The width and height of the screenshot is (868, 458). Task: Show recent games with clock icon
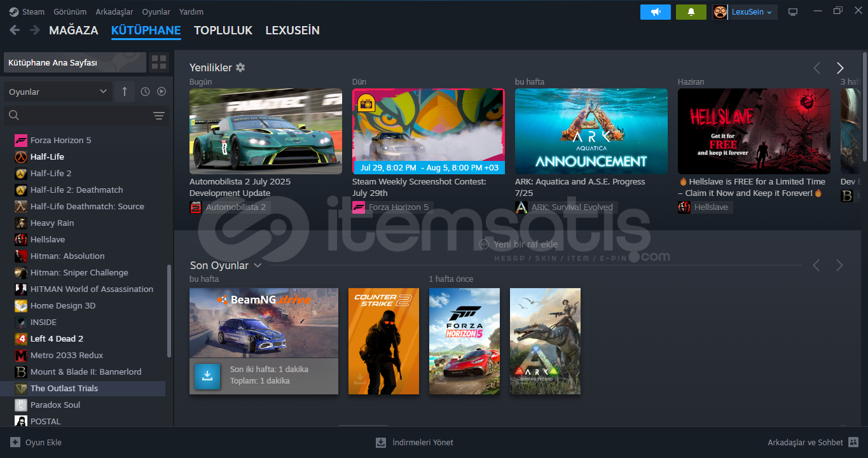(146, 92)
